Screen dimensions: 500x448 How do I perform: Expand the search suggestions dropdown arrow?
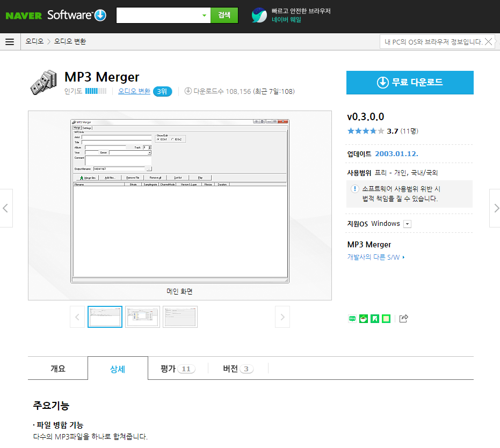[205, 16]
